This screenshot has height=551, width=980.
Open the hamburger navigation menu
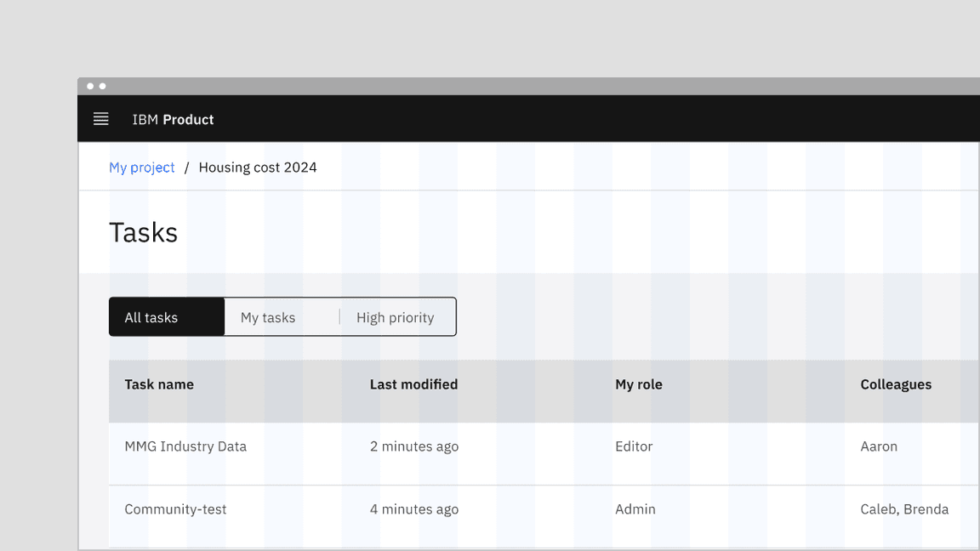tap(101, 119)
